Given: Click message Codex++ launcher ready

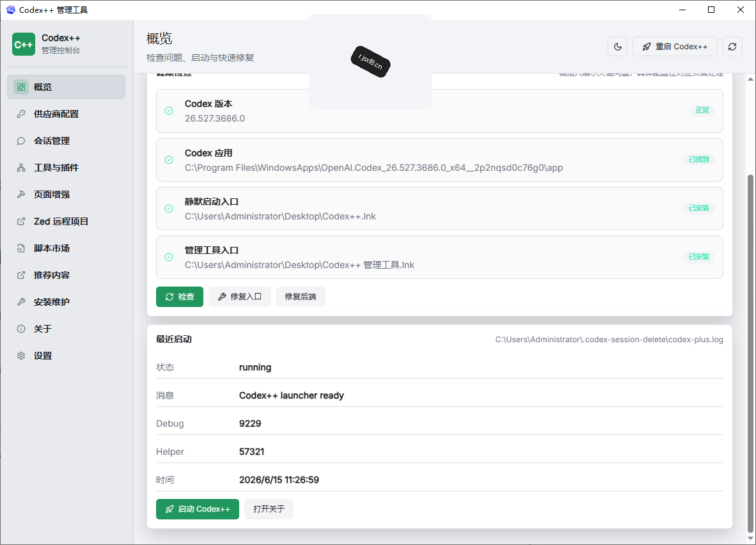Looking at the screenshot, I should [x=291, y=395].
